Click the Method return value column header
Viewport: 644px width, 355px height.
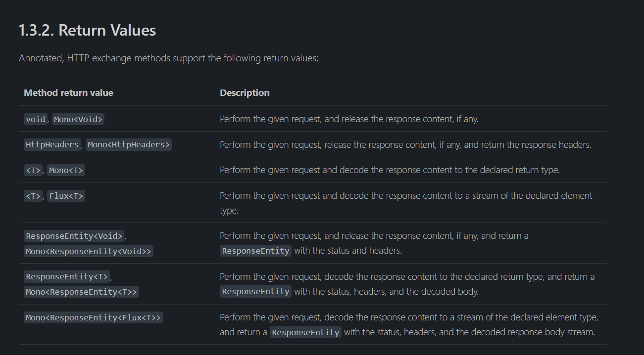68,93
